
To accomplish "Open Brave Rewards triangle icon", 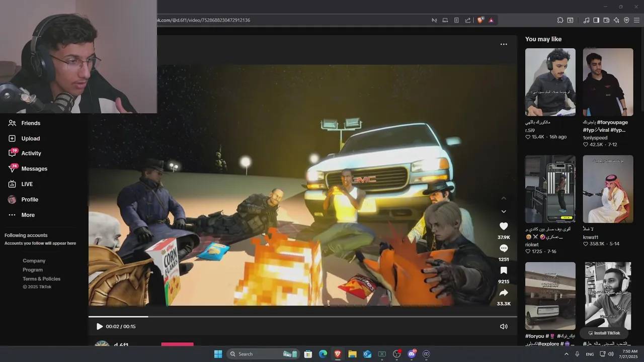I will tap(491, 20).
